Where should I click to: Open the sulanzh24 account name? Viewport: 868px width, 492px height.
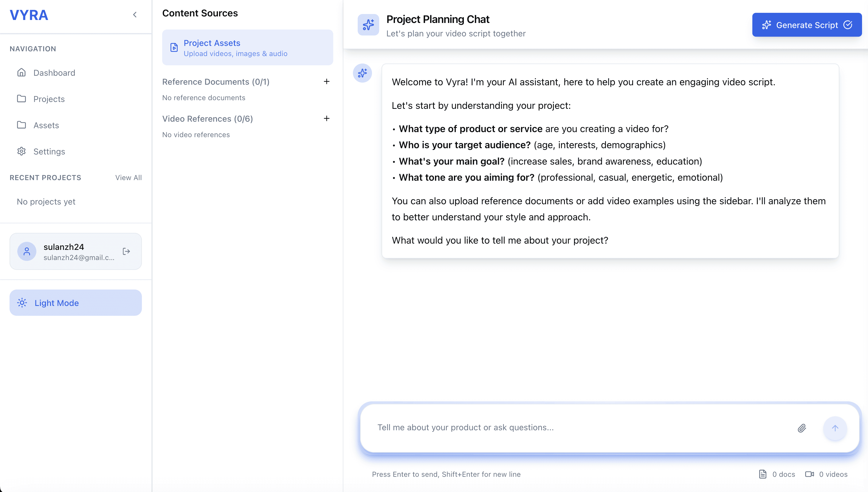[64, 247]
